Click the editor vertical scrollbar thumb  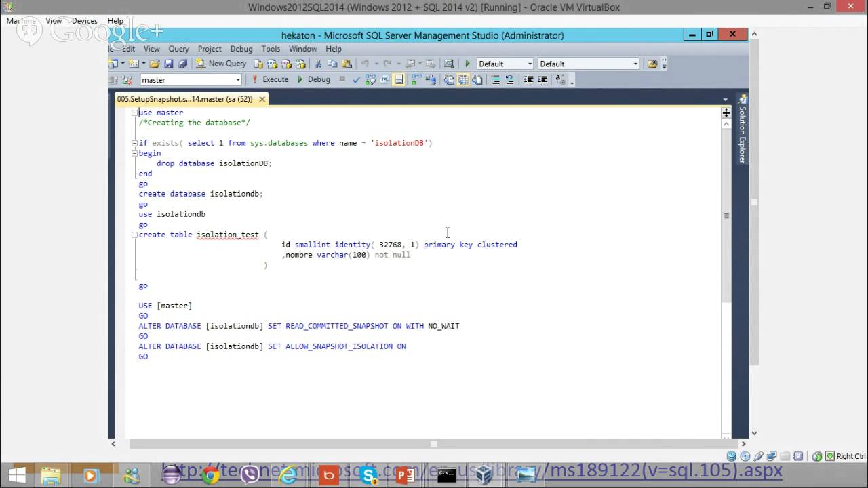click(x=726, y=216)
